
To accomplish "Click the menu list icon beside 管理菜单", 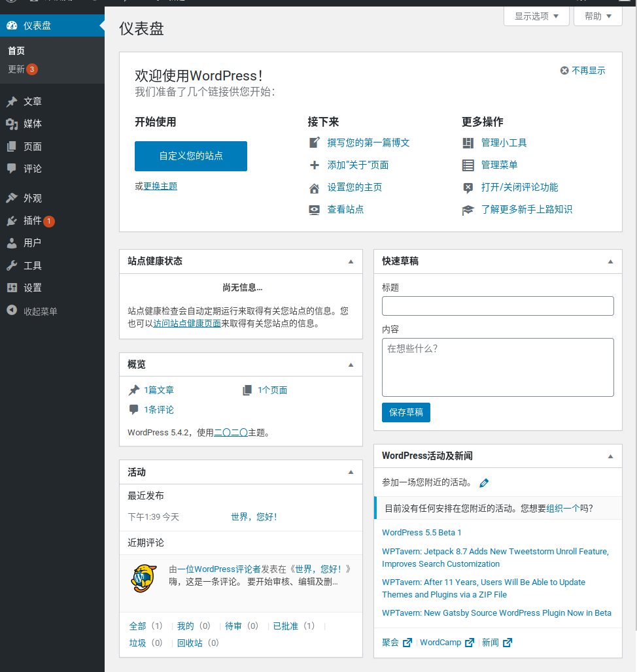I will point(468,165).
